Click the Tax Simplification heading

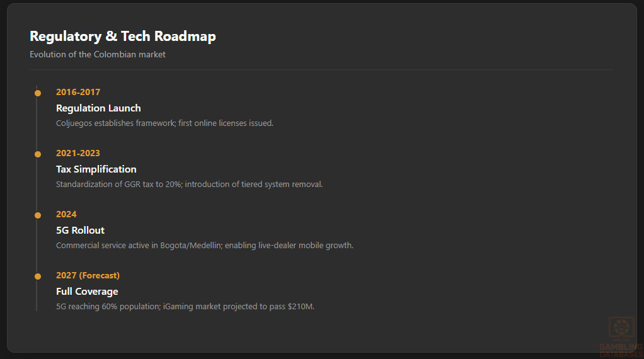click(x=96, y=169)
